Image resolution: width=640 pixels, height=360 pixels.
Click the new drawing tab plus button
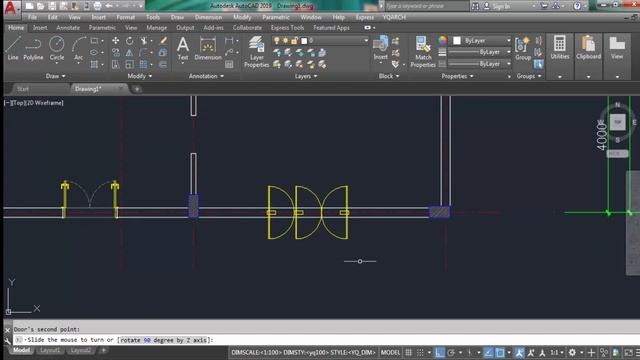click(137, 89)
